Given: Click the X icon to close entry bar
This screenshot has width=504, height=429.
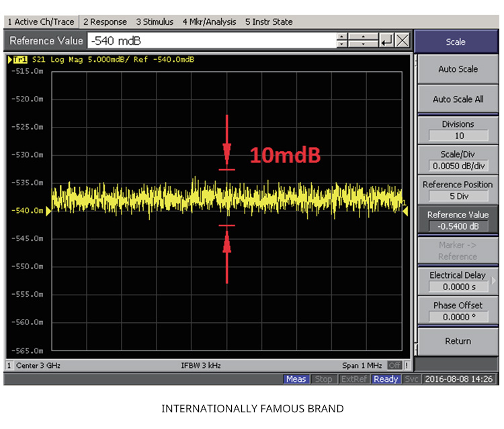Looking at the screenshot, I should tap(402, 41).
